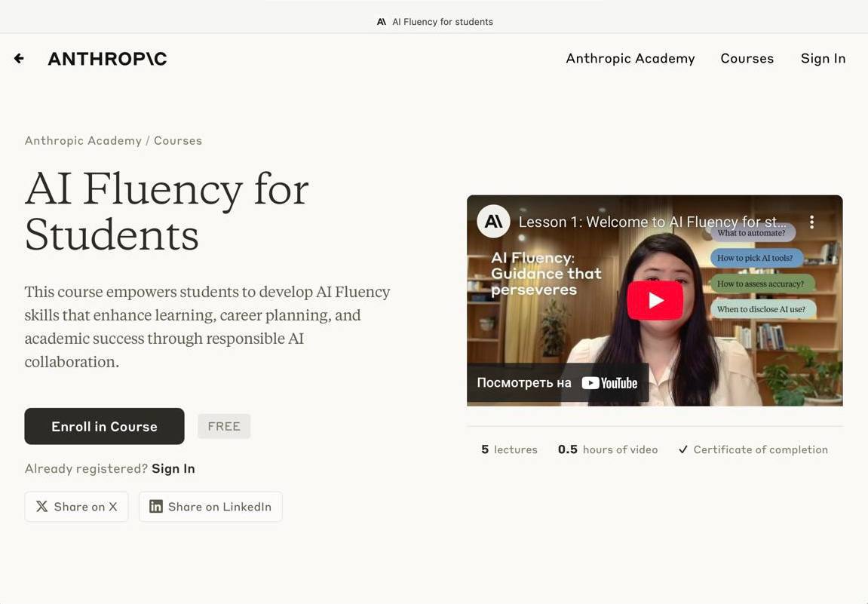
Task: Go to Courses in top navigation
Action: (747, 59)
